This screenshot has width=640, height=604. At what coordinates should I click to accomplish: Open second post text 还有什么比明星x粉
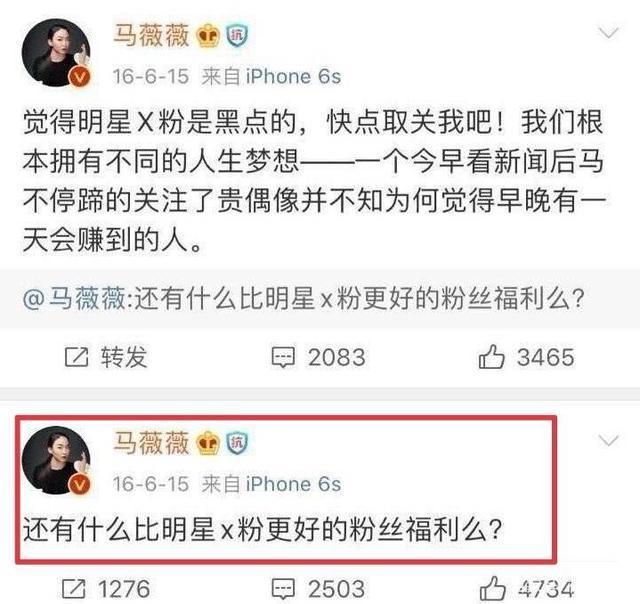(x=262, y=530)
